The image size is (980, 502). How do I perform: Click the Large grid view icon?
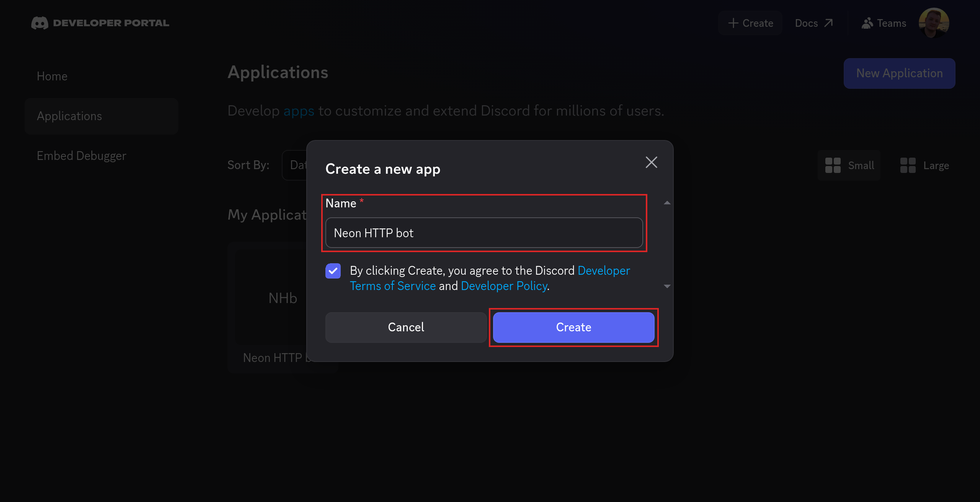click(908, 165)
